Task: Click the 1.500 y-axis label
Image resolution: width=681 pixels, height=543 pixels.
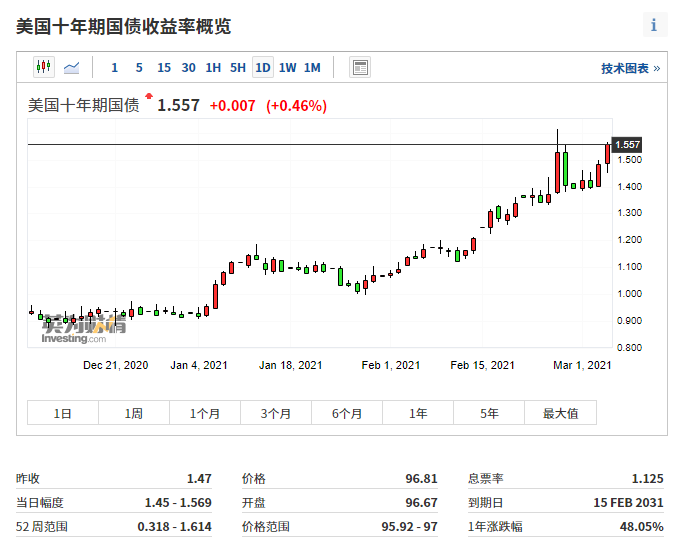Action: tap(629, 160)
